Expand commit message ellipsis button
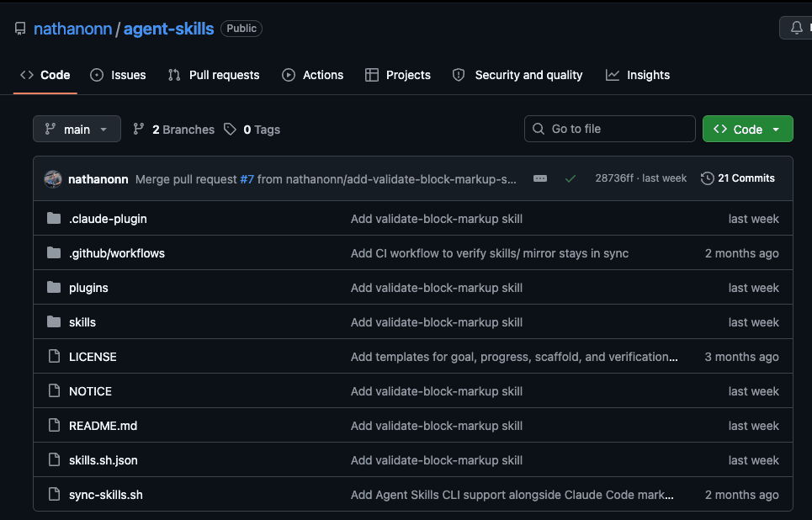Screen dimensions: 812x520 (x=540, y=178)
